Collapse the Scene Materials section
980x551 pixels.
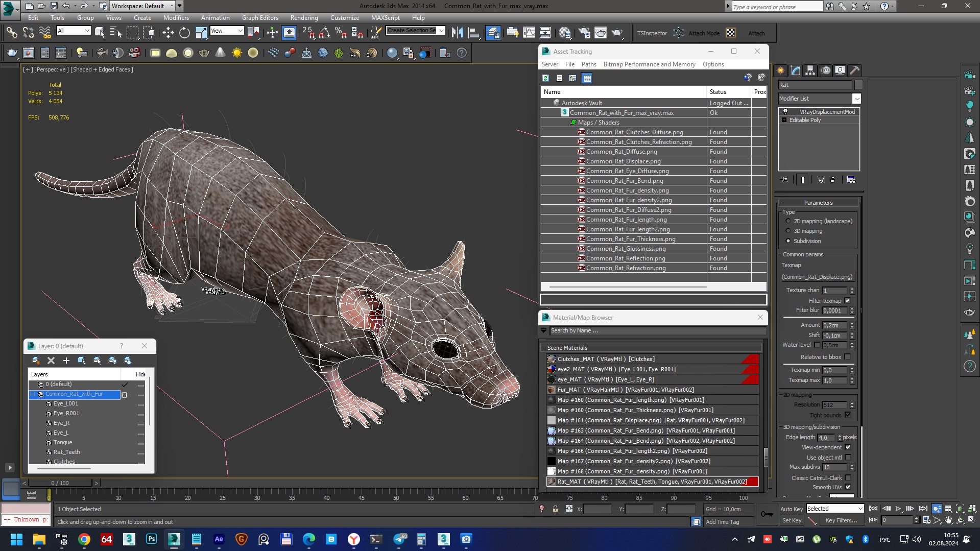point(543,348)
